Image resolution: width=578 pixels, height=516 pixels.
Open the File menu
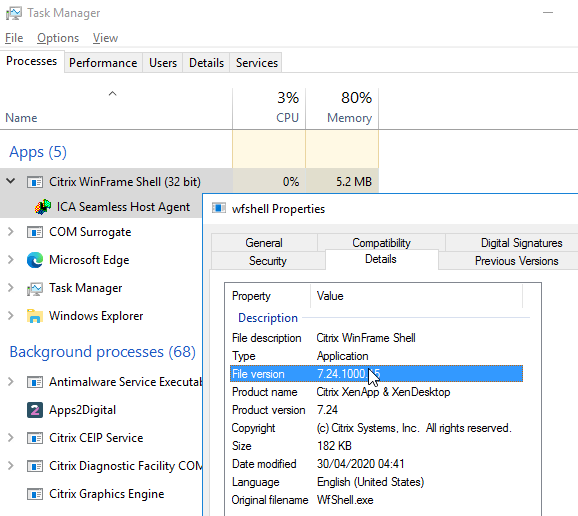(14, 38)
